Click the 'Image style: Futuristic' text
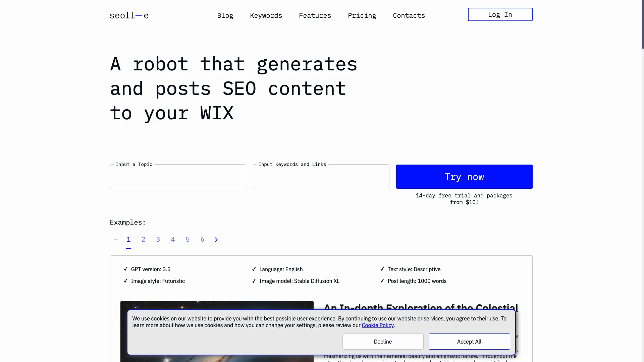This screenshot has width=644, height=362. (x=158, y=281)
